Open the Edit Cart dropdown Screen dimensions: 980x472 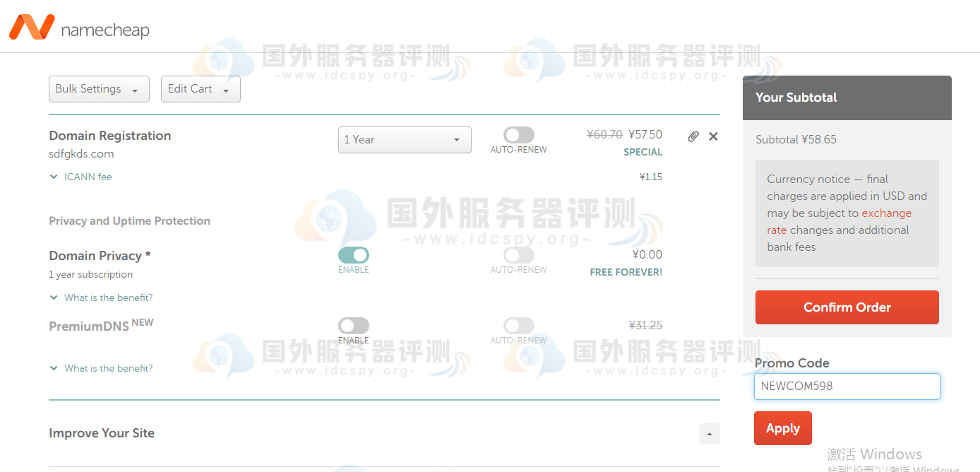[201, 89]
